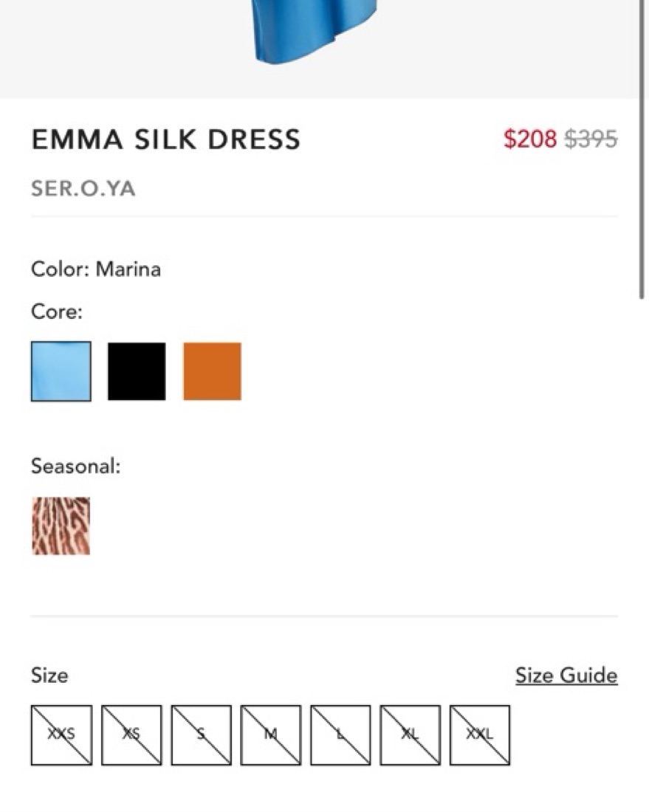
Task: Select the seasonal animal print swatch
Action: pos(61,526)
